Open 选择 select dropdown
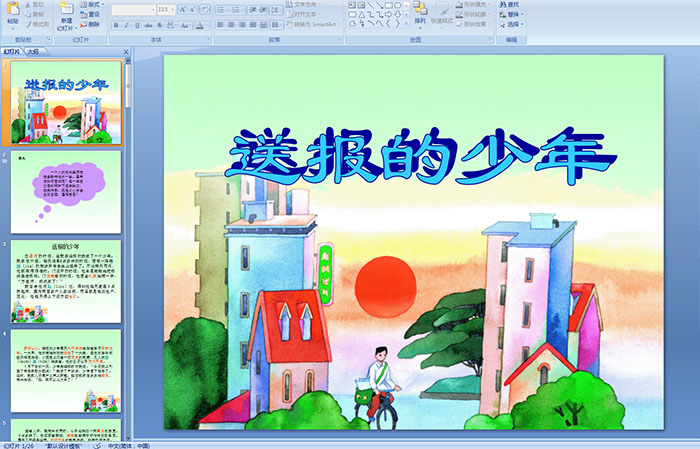Image resolution: width=700 pixels, height=449 pixels. coord(511,24)
